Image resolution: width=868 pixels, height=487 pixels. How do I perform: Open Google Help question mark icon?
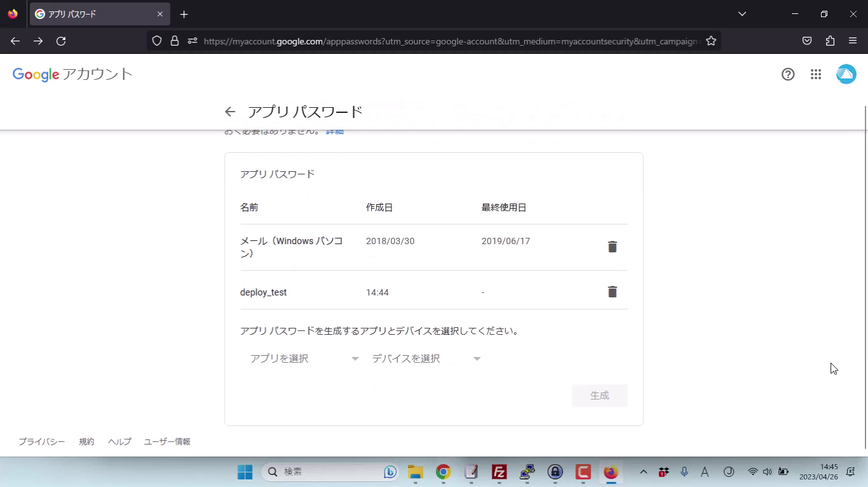tap(788, 74)
